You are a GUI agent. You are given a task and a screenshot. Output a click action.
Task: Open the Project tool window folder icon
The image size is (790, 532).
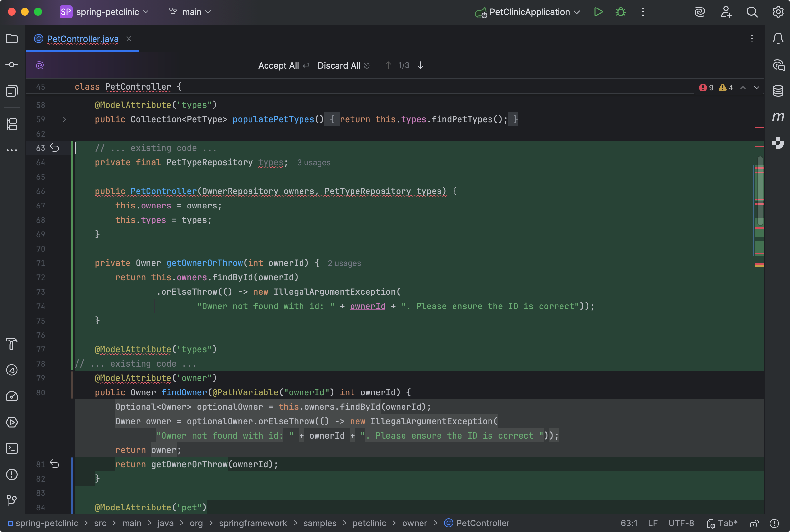pyautogui.click(x=12, y=39)
